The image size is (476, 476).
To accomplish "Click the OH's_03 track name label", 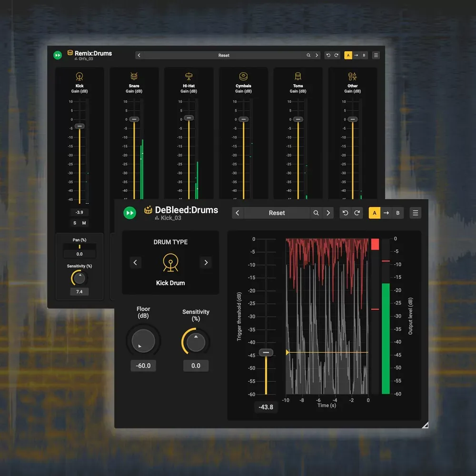I will coord(86,59).
